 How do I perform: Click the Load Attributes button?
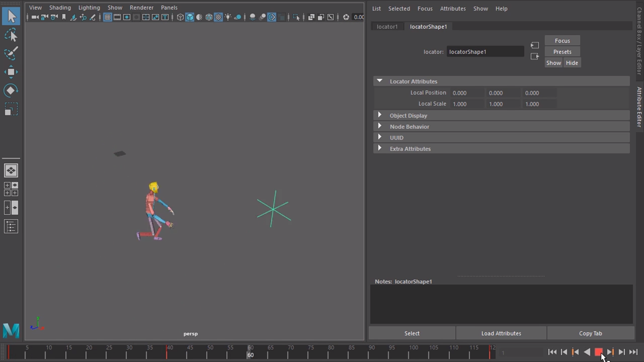[x=501, y=333]
